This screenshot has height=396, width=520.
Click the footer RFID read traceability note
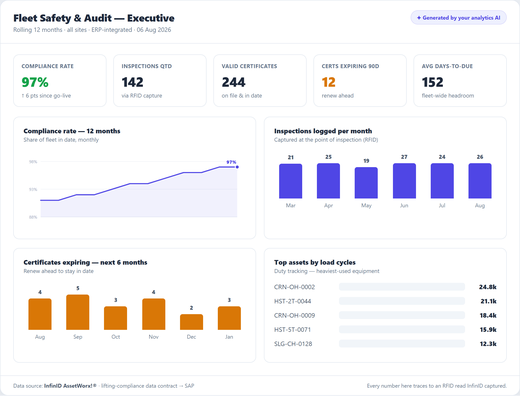click(x=437, y=386)
